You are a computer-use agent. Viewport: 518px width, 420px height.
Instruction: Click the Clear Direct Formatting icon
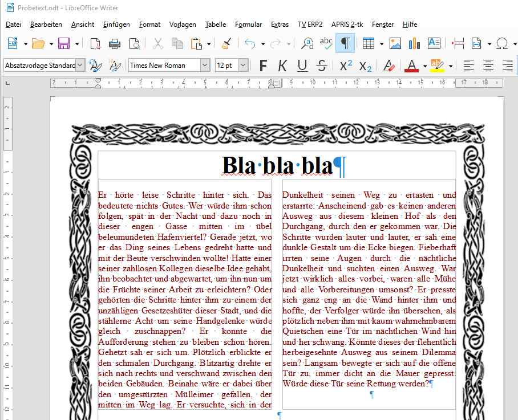[389, 66]
